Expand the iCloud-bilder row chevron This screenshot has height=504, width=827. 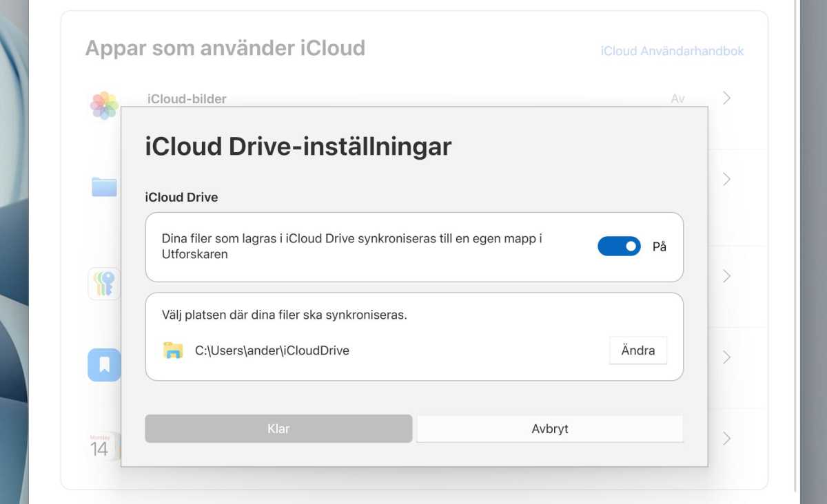726,98
